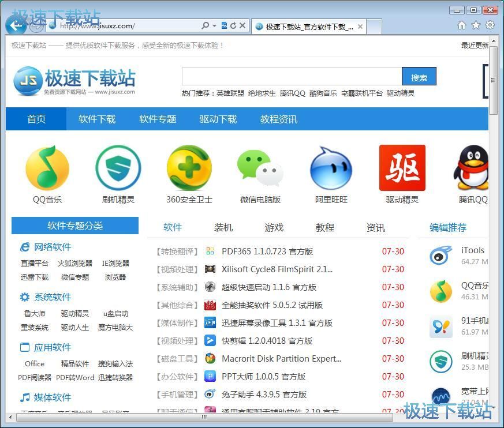The image size is (504, 428).
Task: Open the 鲁大师 category link
Action: (x=35, y=313)
